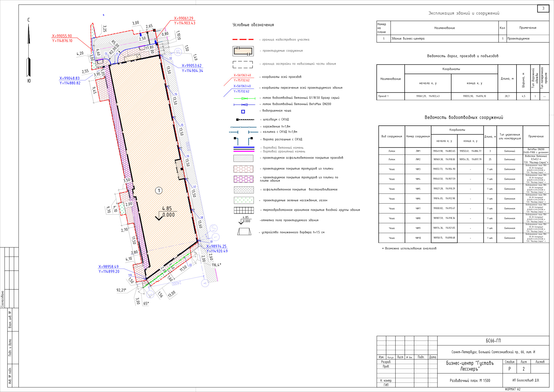The height and width of the screenshot is (392, 554).
Task: Click the blue лоток BetoMax DN200 legend symbol
Action: point(244,105)
